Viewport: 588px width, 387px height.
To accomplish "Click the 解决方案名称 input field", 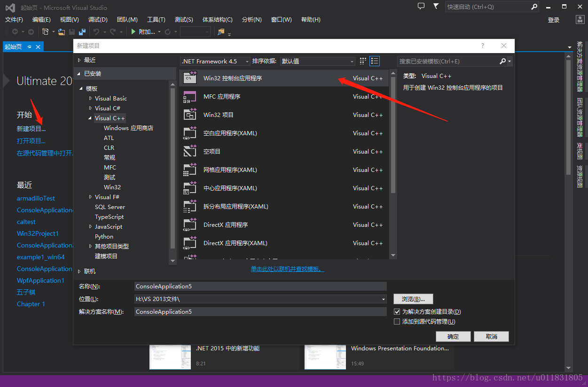I will click(x=260, y=312).
